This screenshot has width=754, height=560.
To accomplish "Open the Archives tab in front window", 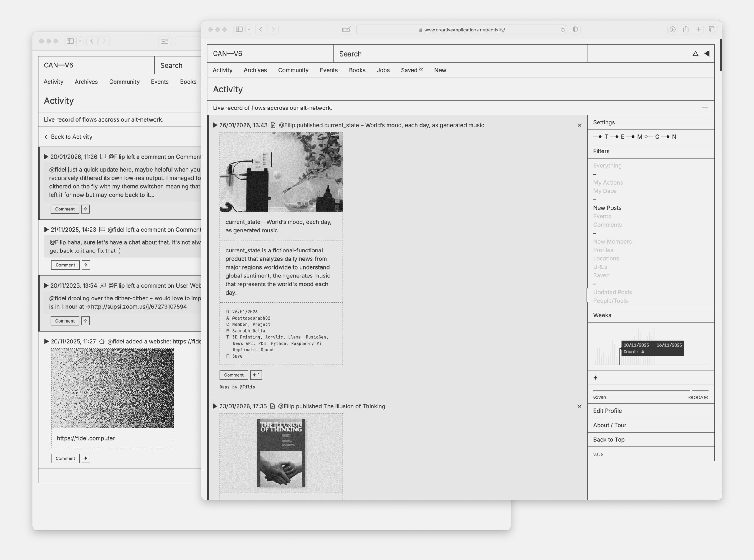I will click(255, 70).
